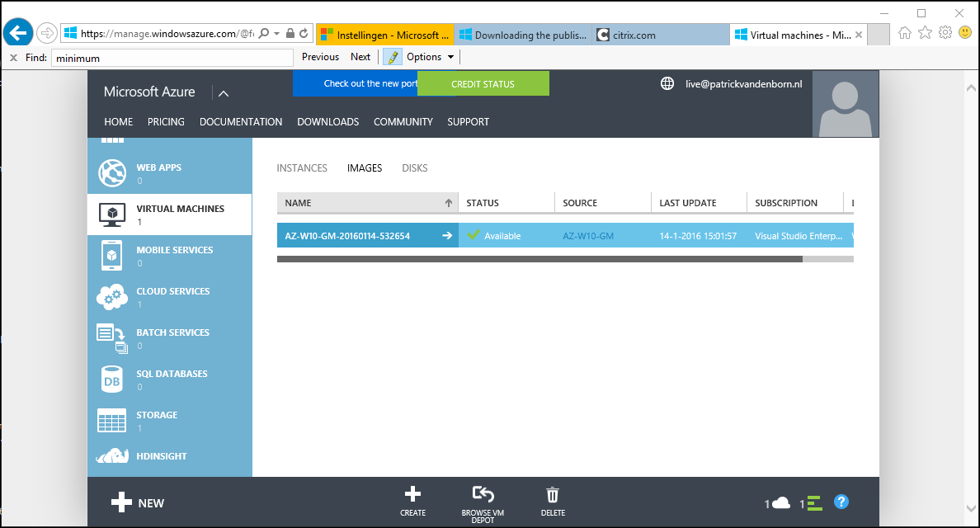
Task: Click the Find bar Next button
Action: coord(360,57)
